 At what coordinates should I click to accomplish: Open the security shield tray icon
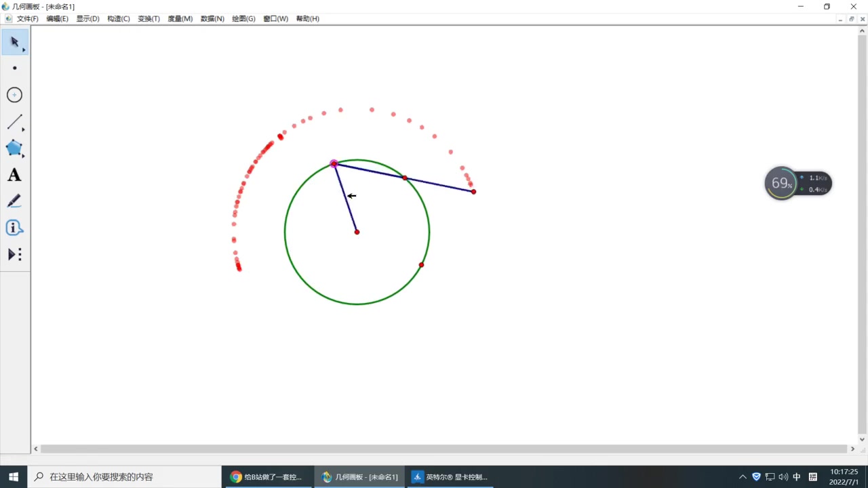point(756,476)
